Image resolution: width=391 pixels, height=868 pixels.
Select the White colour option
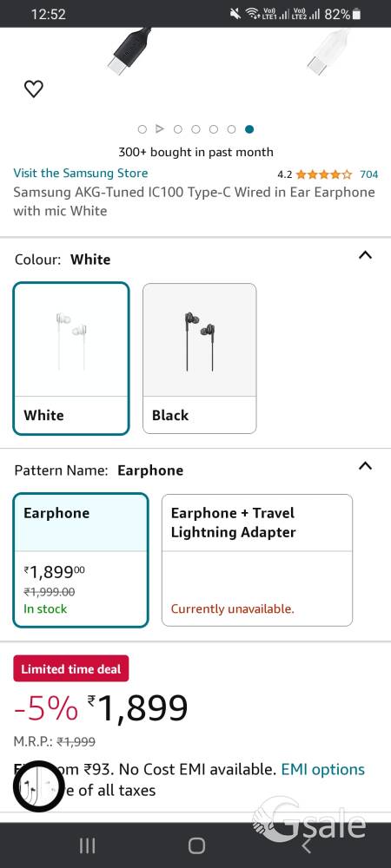[x=71, y=358]
